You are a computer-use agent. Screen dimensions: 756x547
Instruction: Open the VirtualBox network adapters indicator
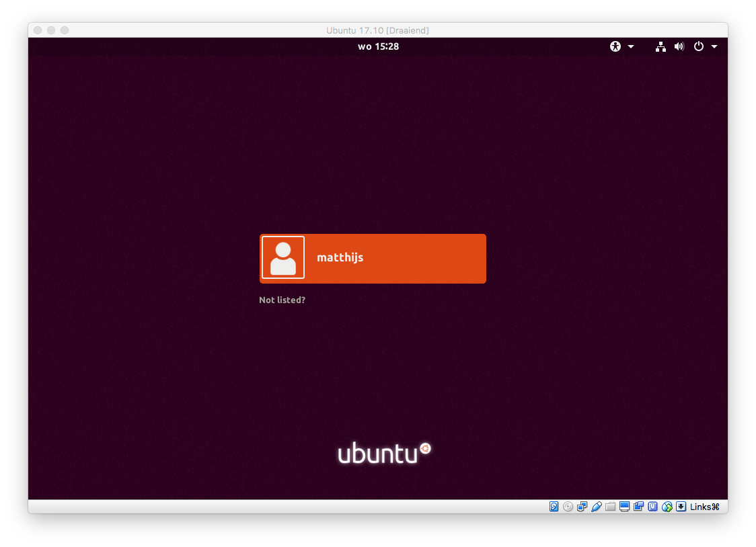tap(582, 507)
